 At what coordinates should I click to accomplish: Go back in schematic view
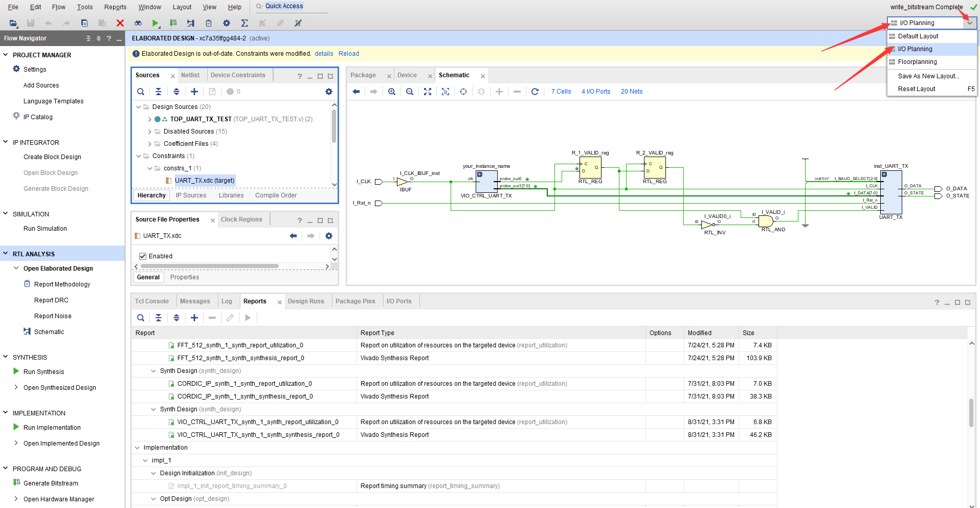coord(356,92)
